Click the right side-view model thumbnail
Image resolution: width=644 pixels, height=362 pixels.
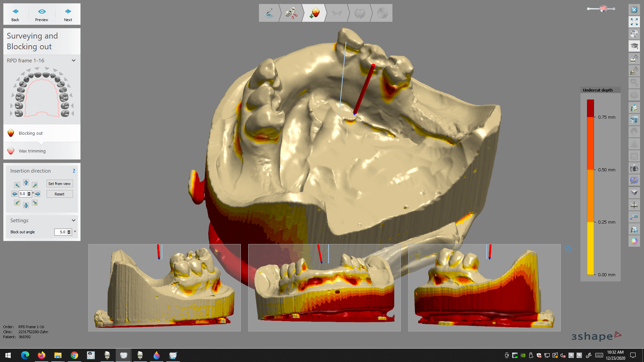pyautogui.click(x=484, y=288)
